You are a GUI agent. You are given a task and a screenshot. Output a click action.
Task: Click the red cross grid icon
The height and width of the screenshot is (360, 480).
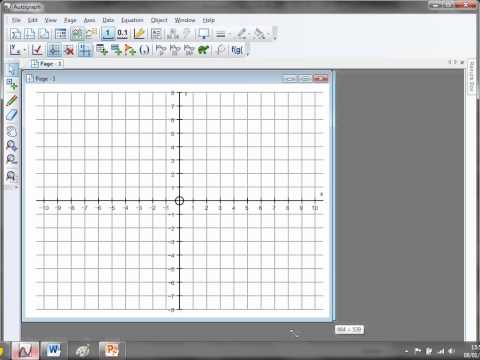pos(69,50)
